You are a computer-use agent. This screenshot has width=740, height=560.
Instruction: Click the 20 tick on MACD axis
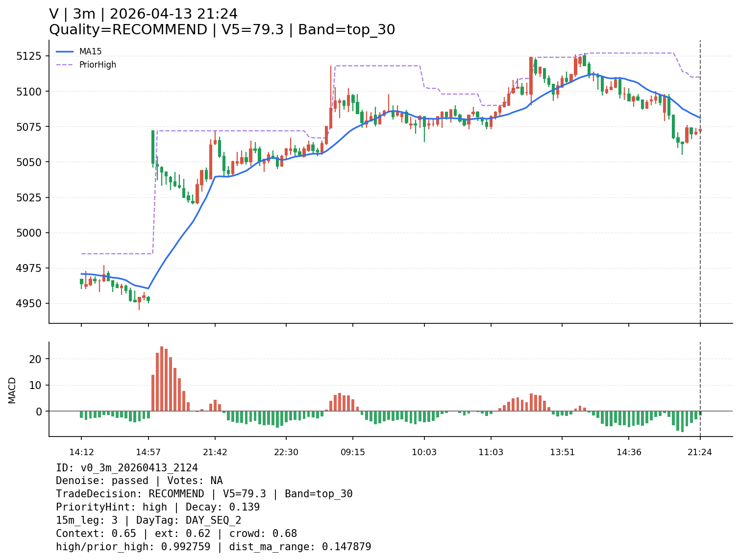[37, 359]
